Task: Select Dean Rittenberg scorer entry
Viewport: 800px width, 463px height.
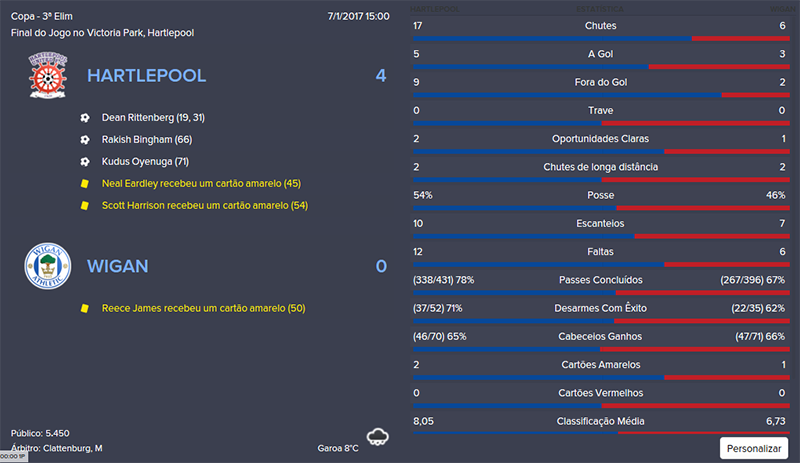Action: tap(153, 117)
